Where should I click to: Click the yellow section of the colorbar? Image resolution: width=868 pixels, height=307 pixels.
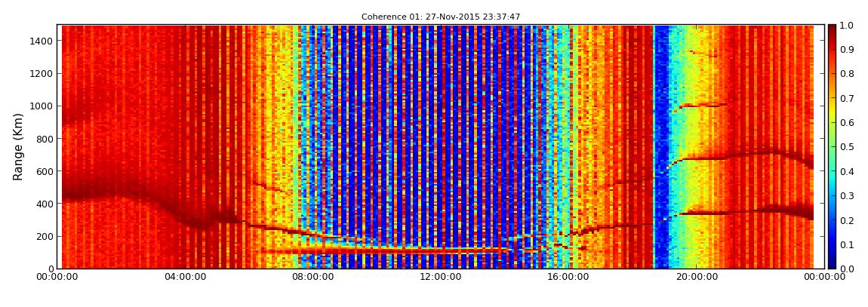coord(832,109)
